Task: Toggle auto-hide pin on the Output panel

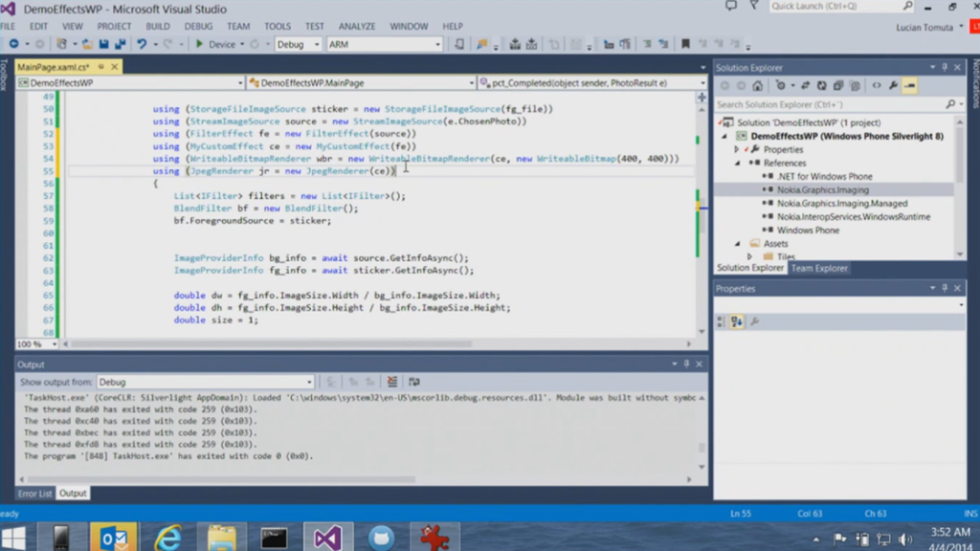Action: (686, 364)
